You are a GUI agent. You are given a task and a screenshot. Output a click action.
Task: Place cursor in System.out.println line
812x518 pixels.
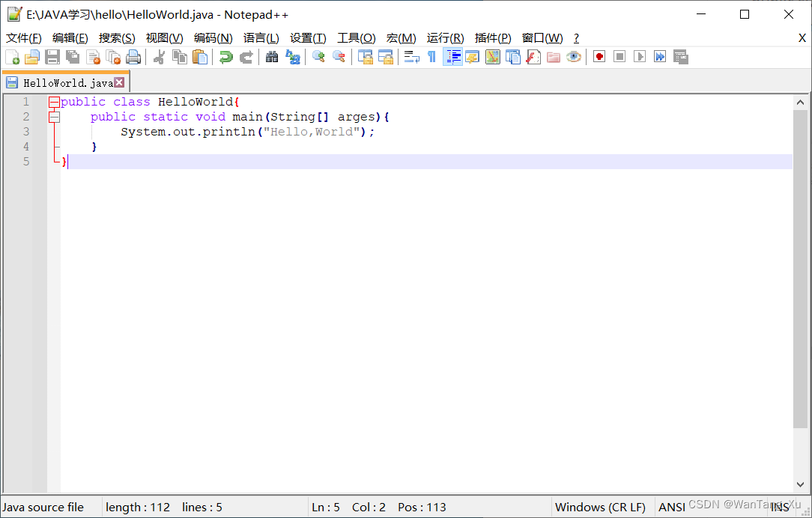pyautogui.click(x=247, y=132)
